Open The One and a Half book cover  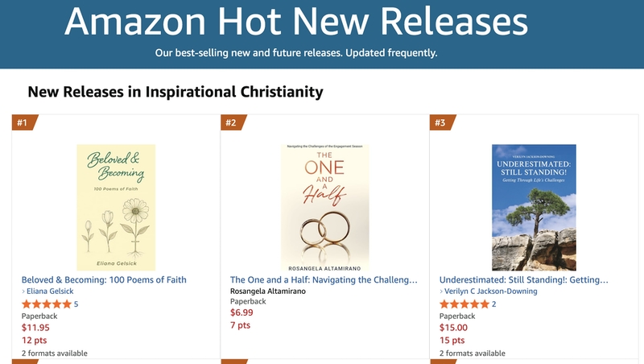pos(325,208)
